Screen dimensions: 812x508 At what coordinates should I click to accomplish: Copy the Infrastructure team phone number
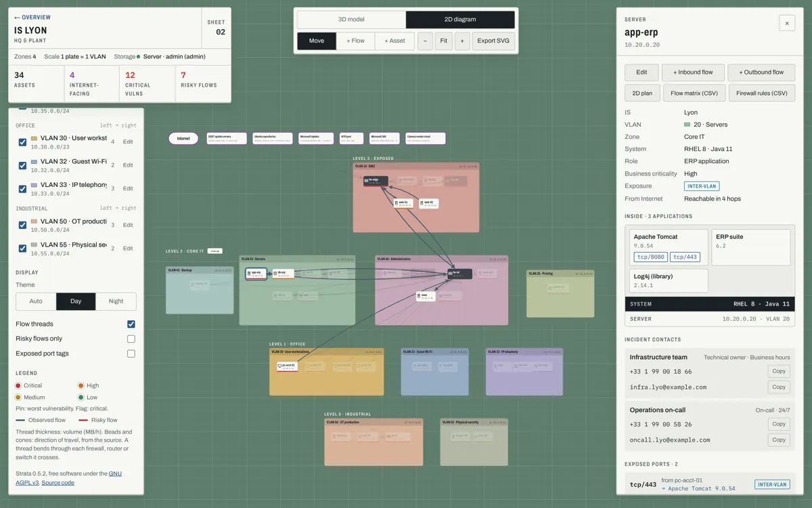779,371
